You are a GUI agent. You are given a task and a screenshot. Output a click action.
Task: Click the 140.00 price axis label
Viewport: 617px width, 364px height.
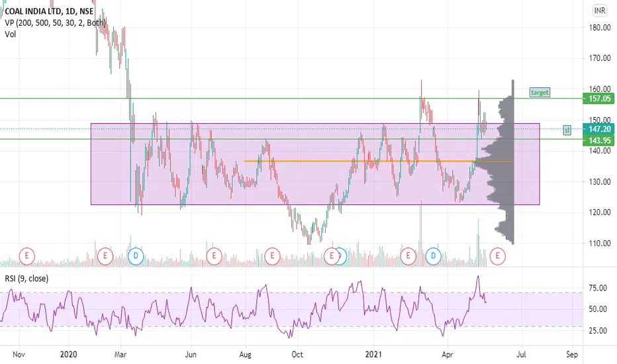600,151
